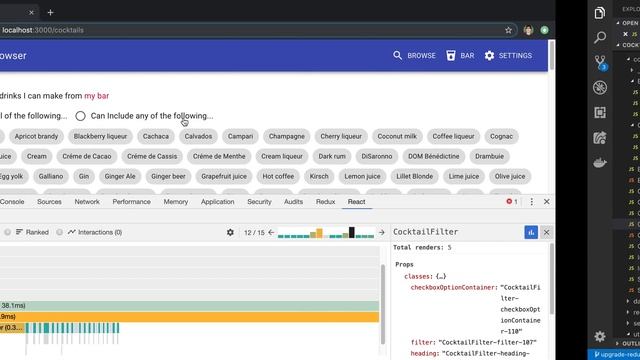Click the BROWSE navigation button

414,56
